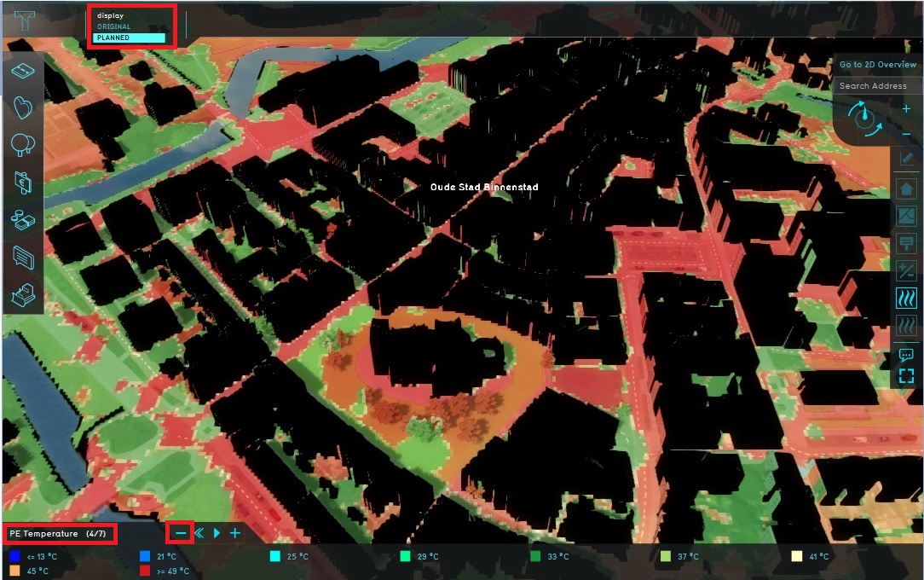This screenshot has height=580, width=924.
Task: Open the top-left parcel map panel
Action: click(x=23, y=71)
